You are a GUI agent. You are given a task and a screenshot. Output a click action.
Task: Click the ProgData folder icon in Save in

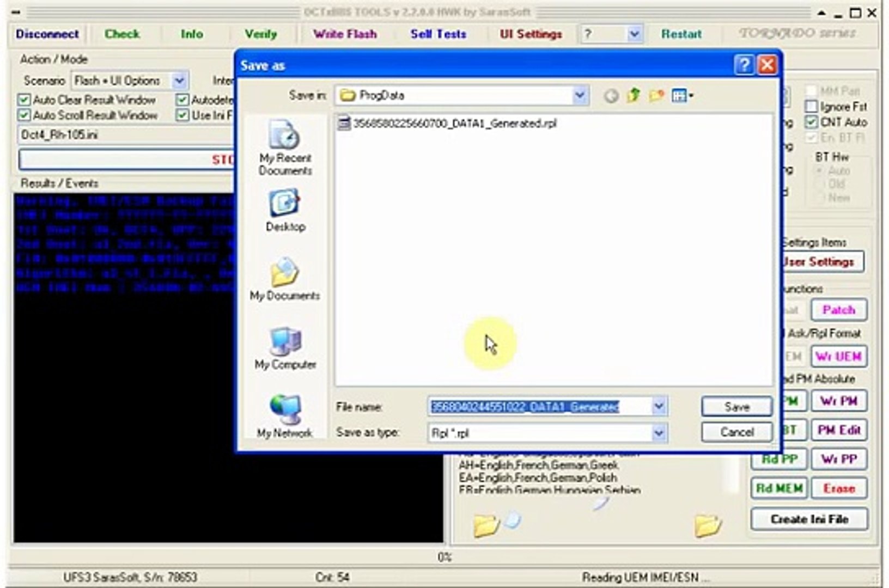[348, 96]
